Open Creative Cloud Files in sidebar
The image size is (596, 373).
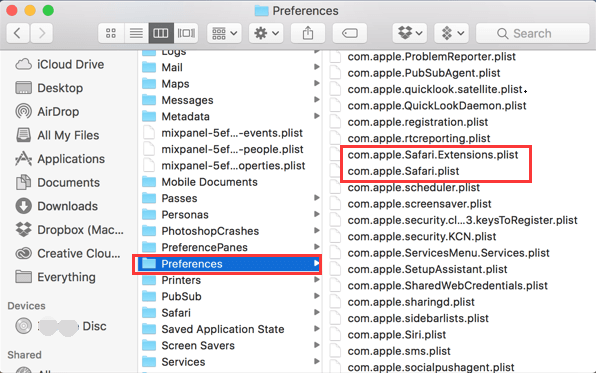click(x=68, y=253)
